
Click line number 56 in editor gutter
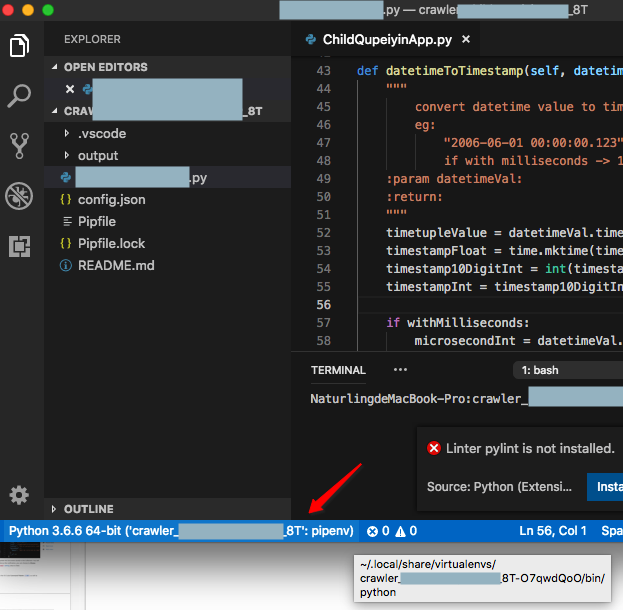[x=323, y=305]
